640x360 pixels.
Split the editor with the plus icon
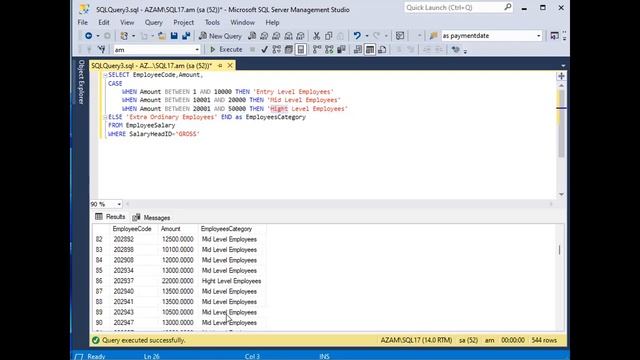[x=561, y=76]
